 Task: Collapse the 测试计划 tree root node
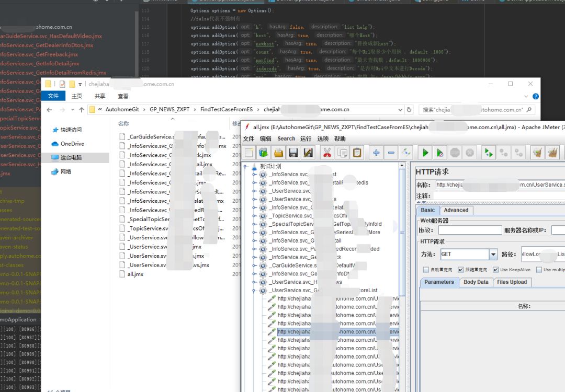[x=245, y=167]
